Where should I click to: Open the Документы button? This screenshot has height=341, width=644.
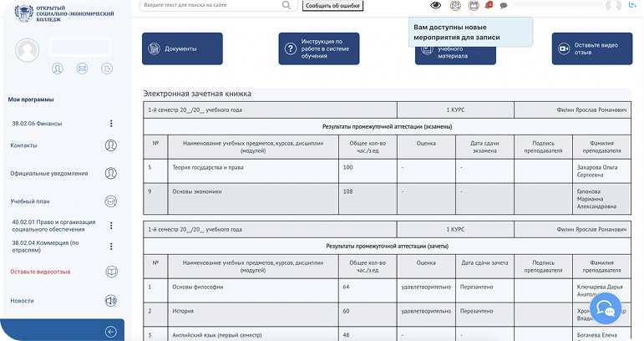(x=182, y=48)
